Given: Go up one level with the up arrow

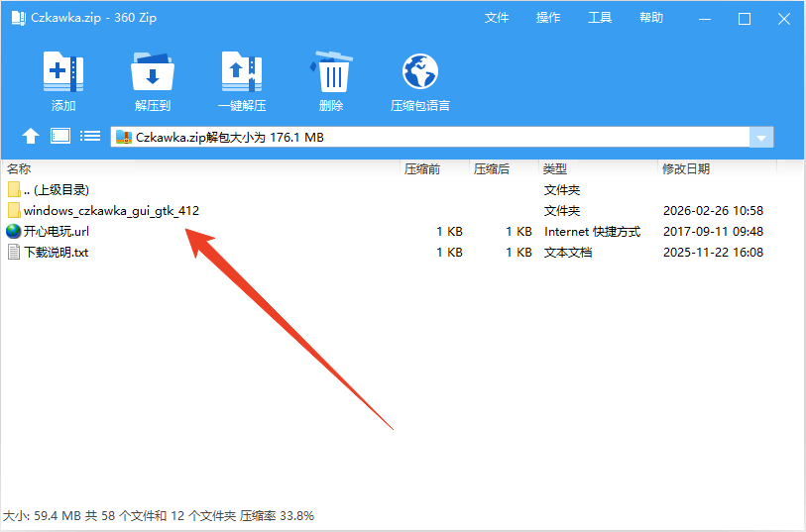Looking at the screenshot, I should tap(31, 136).
